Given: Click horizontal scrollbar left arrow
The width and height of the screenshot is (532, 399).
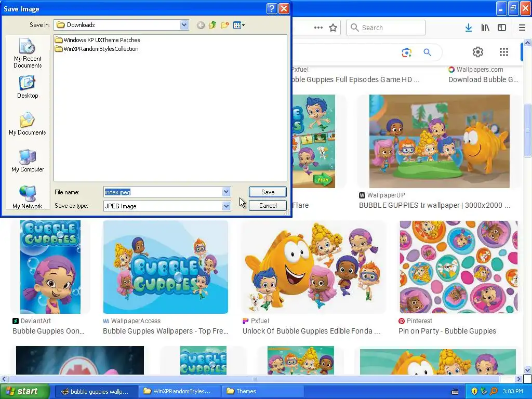Looking at the screenshot, I should pyautogui.click(x=4, y=379).
